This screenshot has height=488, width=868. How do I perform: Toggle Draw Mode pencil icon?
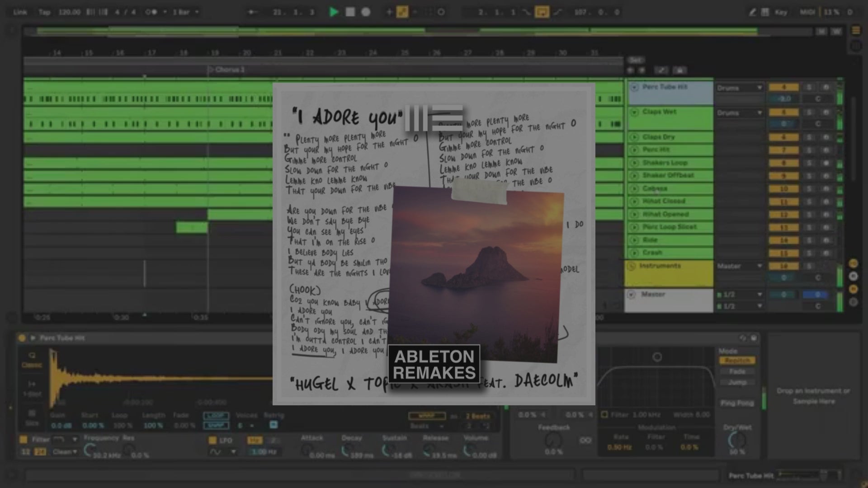pos(752,12)
